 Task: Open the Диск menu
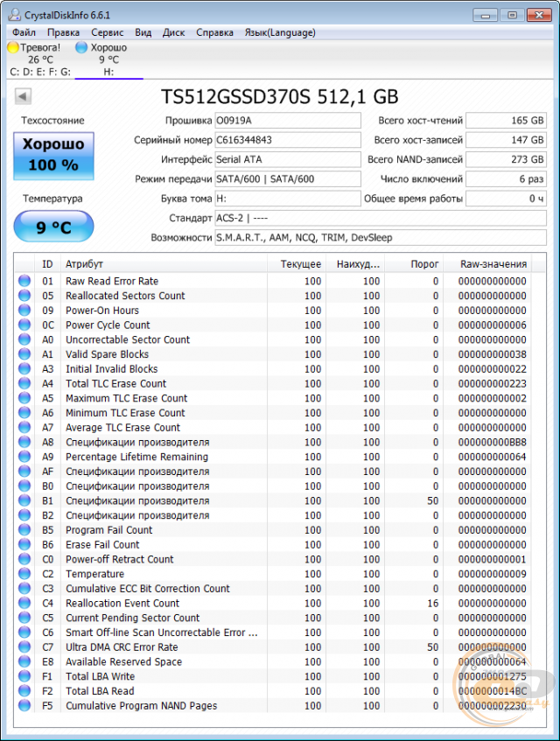pyautogui.click(x=173, y=32)
